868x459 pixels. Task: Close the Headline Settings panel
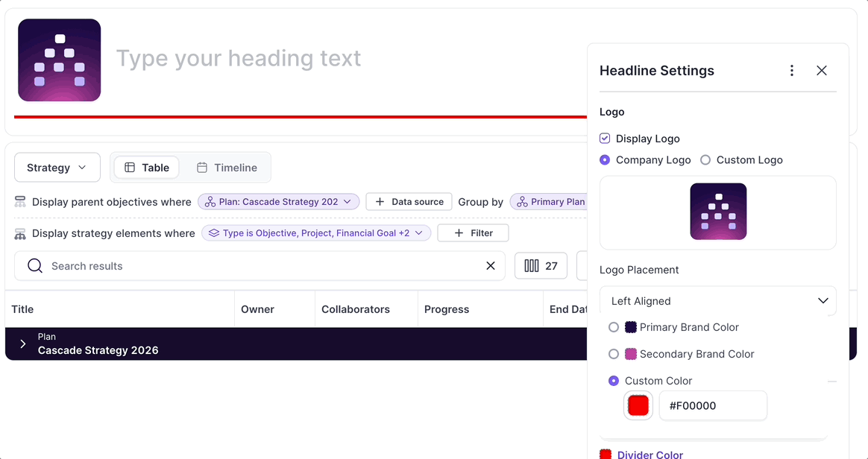[x=822, y=70]
